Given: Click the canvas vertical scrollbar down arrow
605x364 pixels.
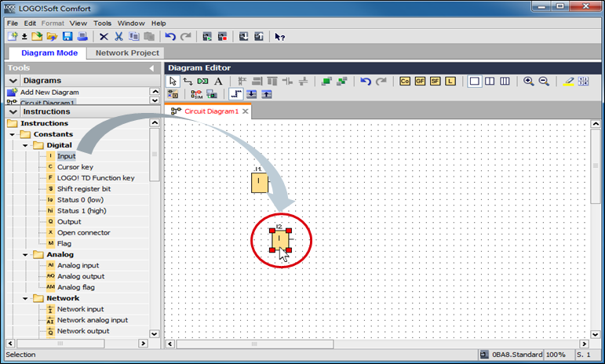Looking at the screenshot, I should (596, 334).
